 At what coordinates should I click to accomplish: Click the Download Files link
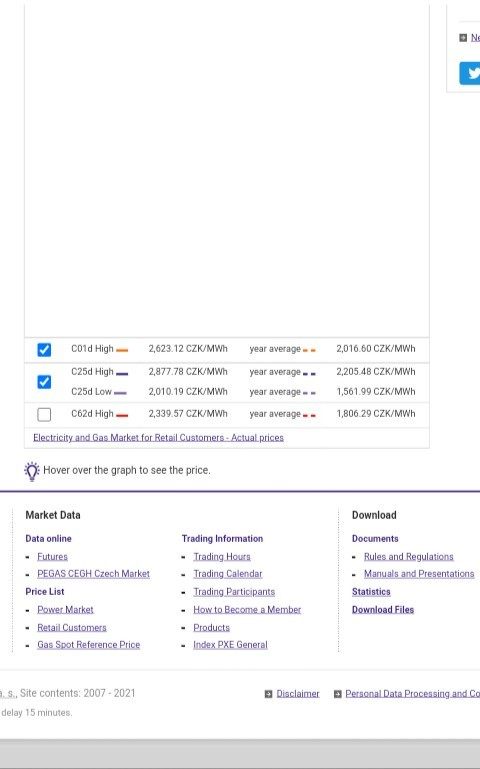click(x=383, y=610)
